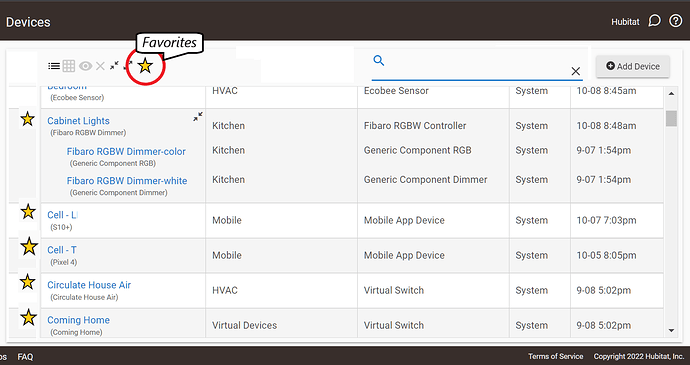Click Mobile App Device type for Cell - T
The image size is (690, 365).
point(404,255)
